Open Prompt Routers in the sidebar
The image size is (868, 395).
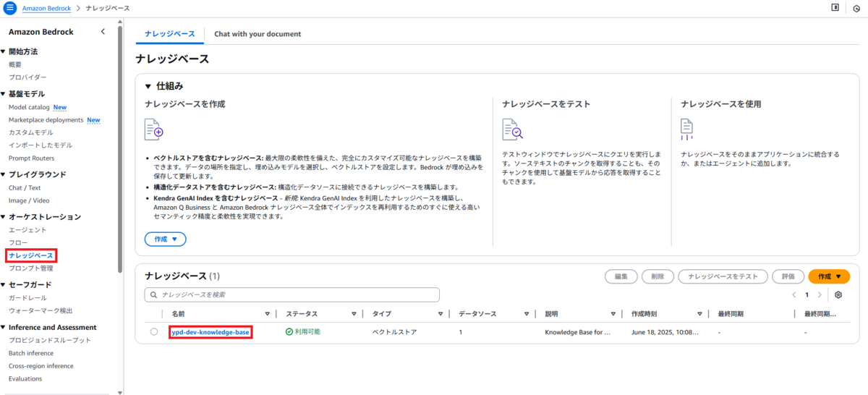click(31, 158)
